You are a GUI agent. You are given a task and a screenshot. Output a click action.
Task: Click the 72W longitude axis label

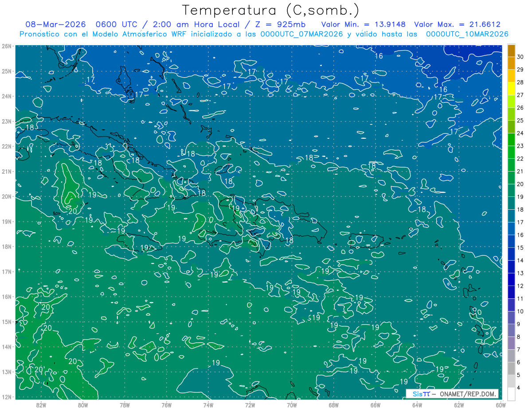click(250, 404)
